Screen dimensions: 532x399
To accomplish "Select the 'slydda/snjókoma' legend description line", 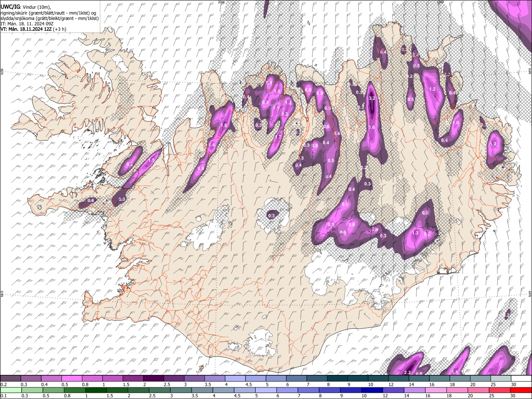I will coord(49,18).
